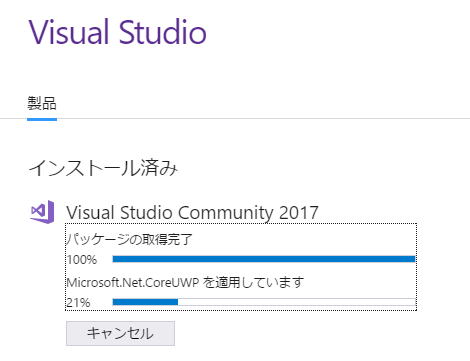This screenshot has width=470, height=361.
Task: Click the 100% percentage label
Action: pos(82,260)
